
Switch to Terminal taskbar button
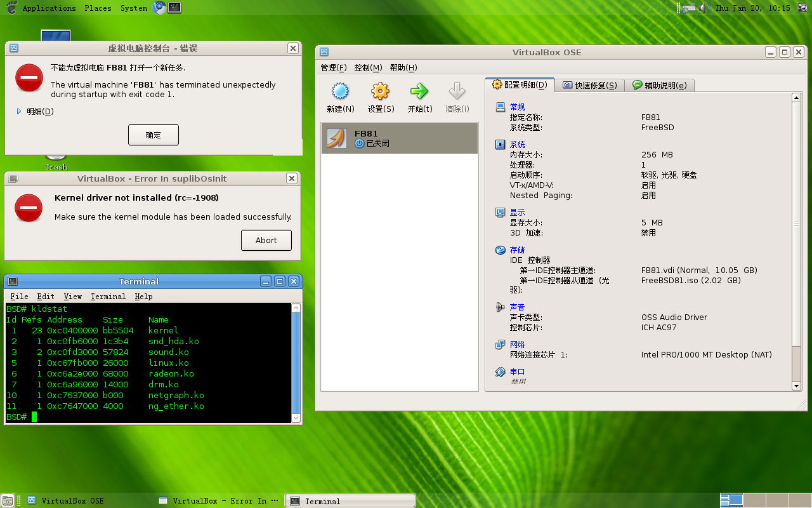click(x=350, y=501)
